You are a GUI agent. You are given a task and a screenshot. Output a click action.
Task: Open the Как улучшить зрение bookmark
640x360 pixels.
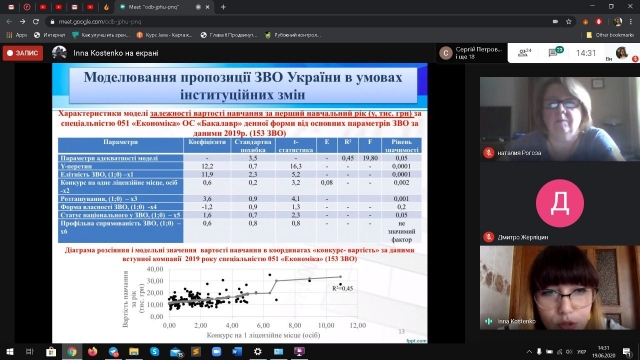coord(101,35)
